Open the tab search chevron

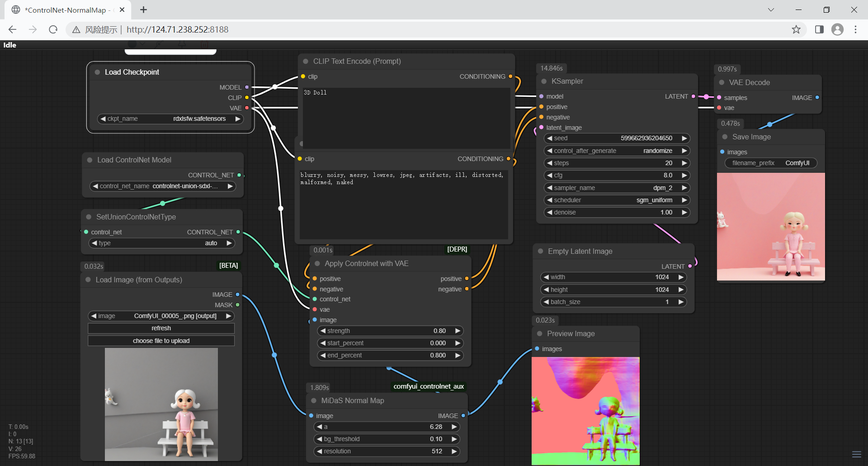pos(771,10)
